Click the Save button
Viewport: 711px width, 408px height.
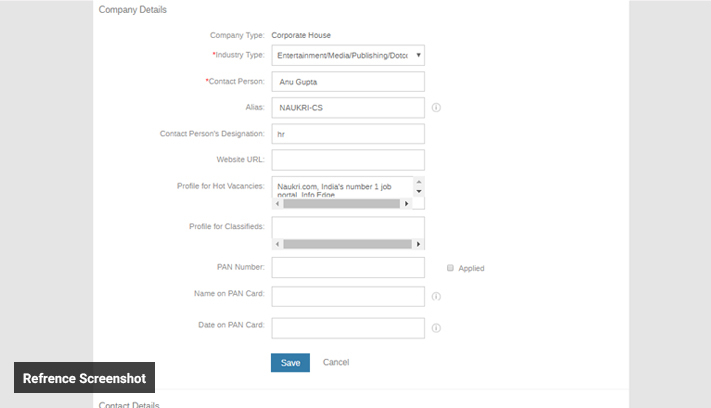tap(290, 362)
